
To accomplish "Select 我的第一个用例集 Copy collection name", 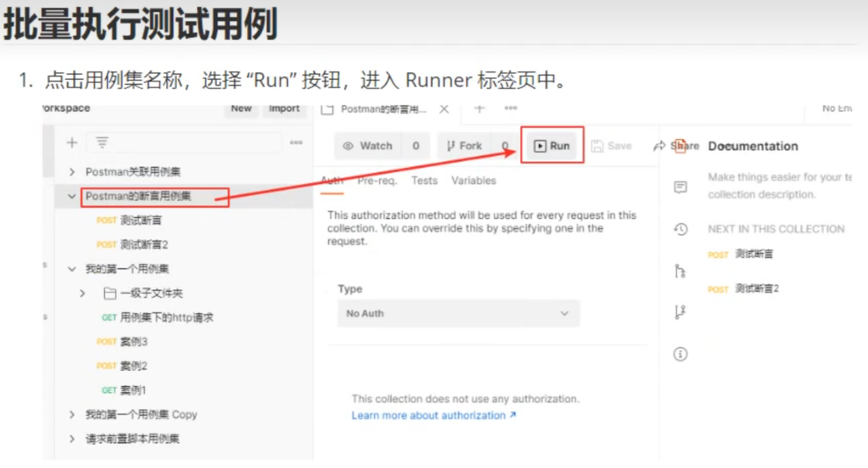I will 141,414.
